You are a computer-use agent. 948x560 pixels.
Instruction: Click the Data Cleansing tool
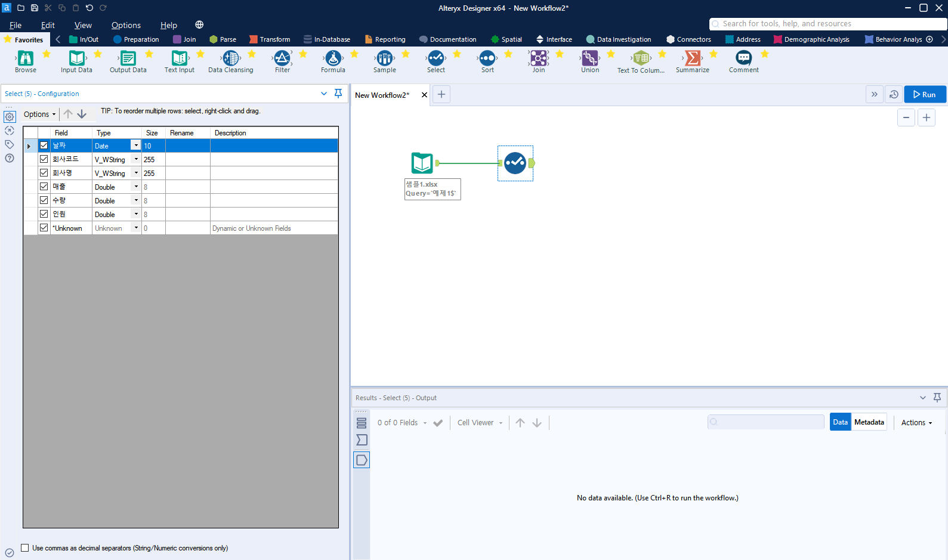point(231,58)
